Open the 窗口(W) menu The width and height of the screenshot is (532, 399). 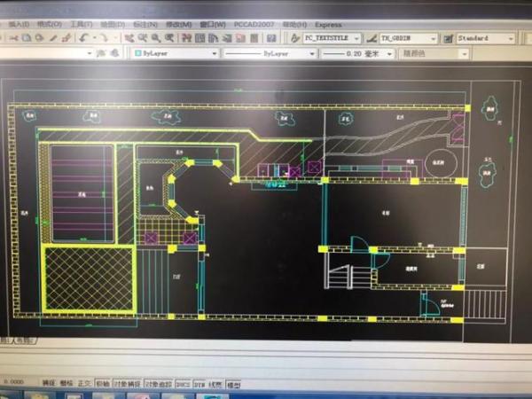213,25
